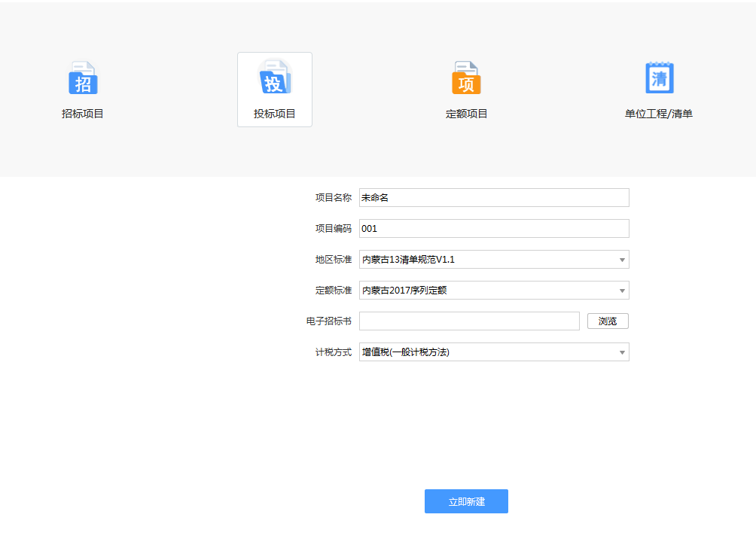
Task: Click the orange 项 folder icon
Action: (465, 77)
